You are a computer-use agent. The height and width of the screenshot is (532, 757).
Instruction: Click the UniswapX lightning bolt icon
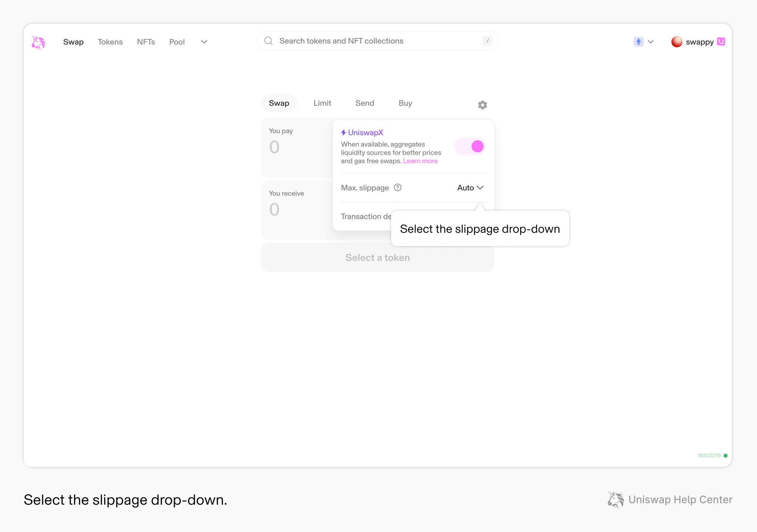coord(343,132)
